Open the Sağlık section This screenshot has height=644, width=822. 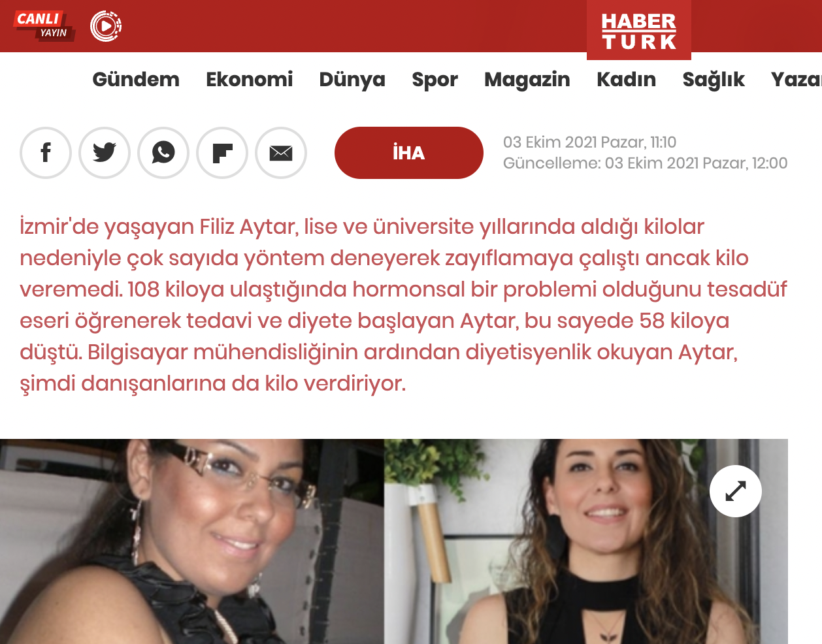(714, 79)
